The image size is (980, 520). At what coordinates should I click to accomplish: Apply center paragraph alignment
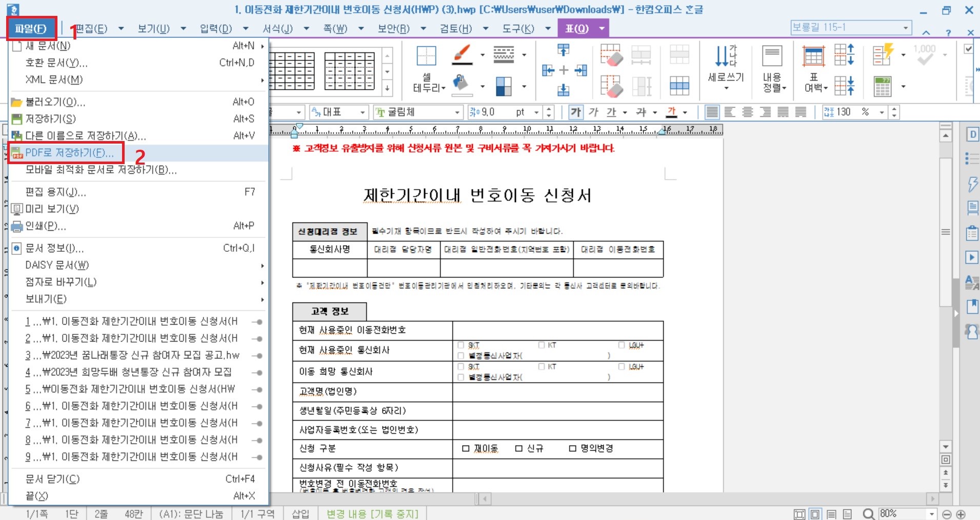pyautogui.click(x=748, y=112)
